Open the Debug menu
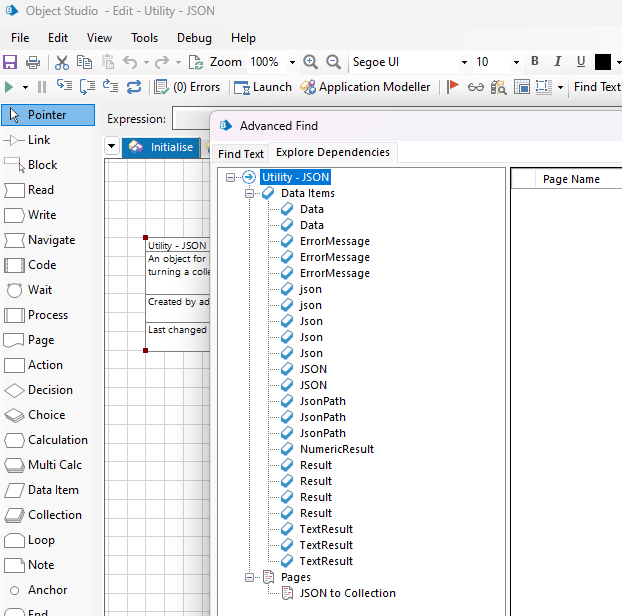622x616 pixels. (194, 38)
